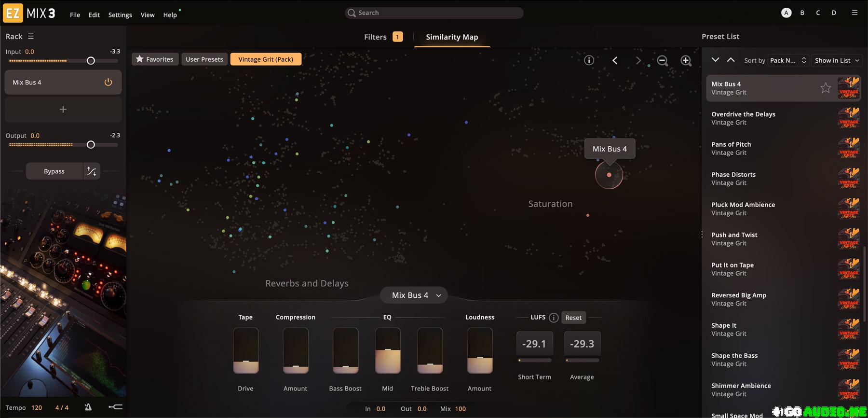
Task: Toggle the Vintage Grit (Pack) filter
Action: tap(266, 59)
